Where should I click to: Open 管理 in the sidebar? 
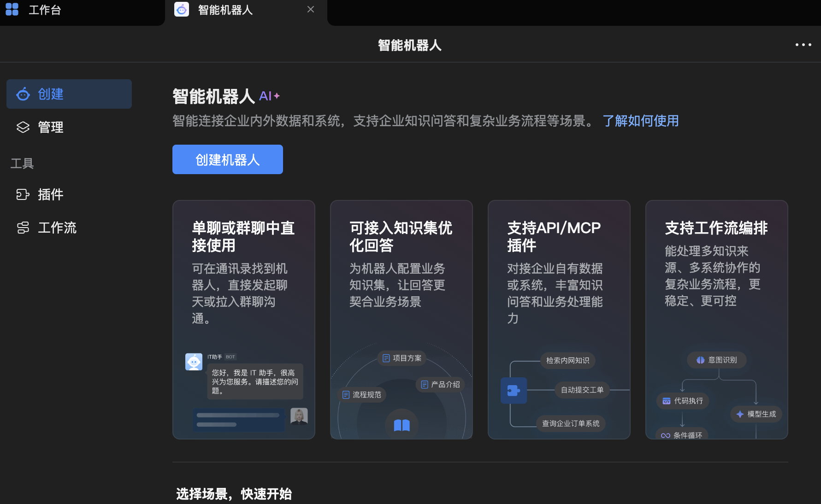click(x=69, y=127)
